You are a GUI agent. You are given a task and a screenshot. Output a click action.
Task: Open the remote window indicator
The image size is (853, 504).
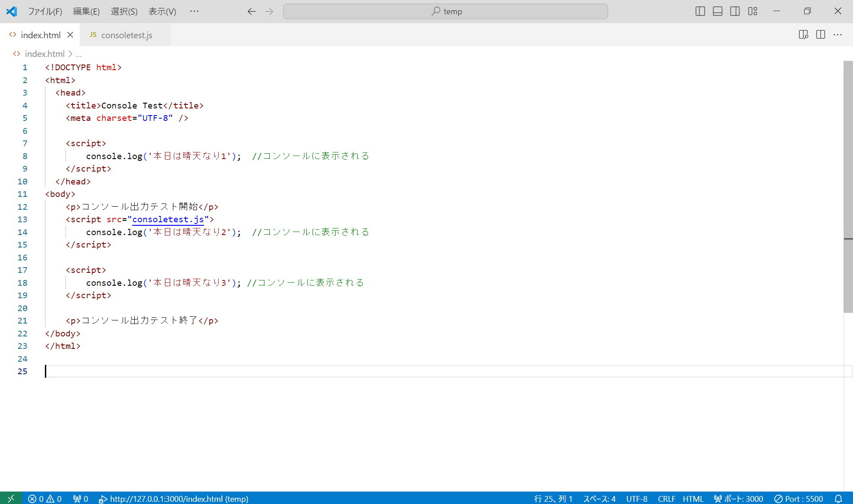[x=11, y=499]
